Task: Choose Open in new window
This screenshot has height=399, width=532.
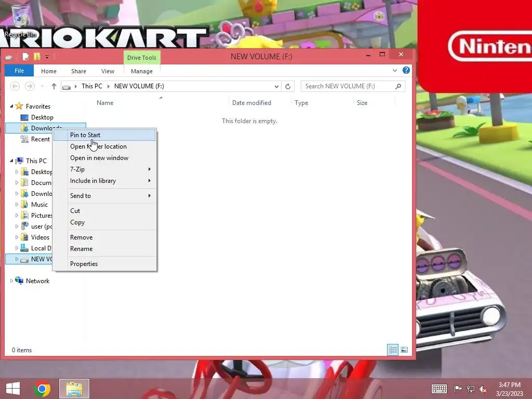Action: click(104, 158)
